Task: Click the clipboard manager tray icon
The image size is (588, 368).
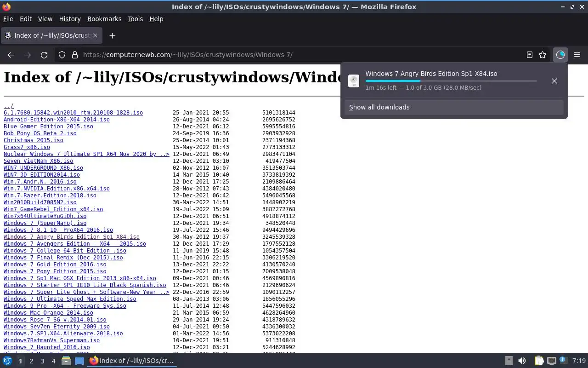Action: pyautogui.click(x=539, y=361)
